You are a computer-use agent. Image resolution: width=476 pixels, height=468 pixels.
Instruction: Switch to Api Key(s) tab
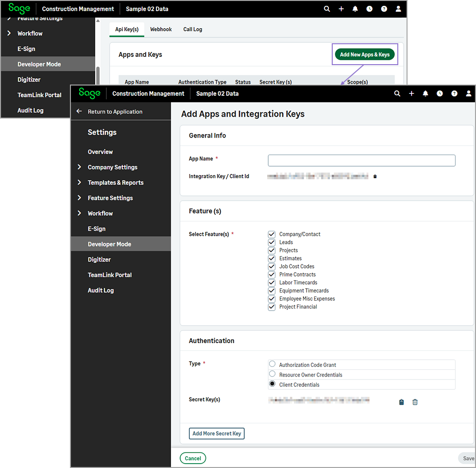coord(127,30)
